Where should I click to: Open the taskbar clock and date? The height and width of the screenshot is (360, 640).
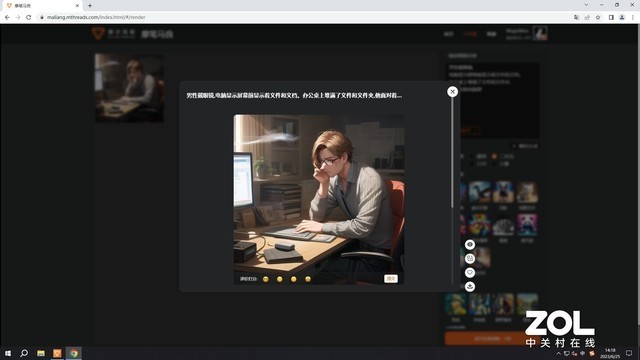610,353
